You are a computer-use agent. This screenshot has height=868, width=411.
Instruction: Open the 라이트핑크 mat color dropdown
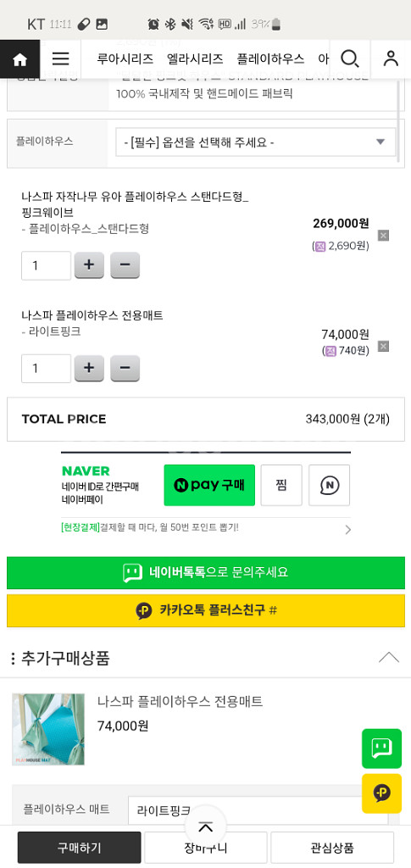click(258, 810)
